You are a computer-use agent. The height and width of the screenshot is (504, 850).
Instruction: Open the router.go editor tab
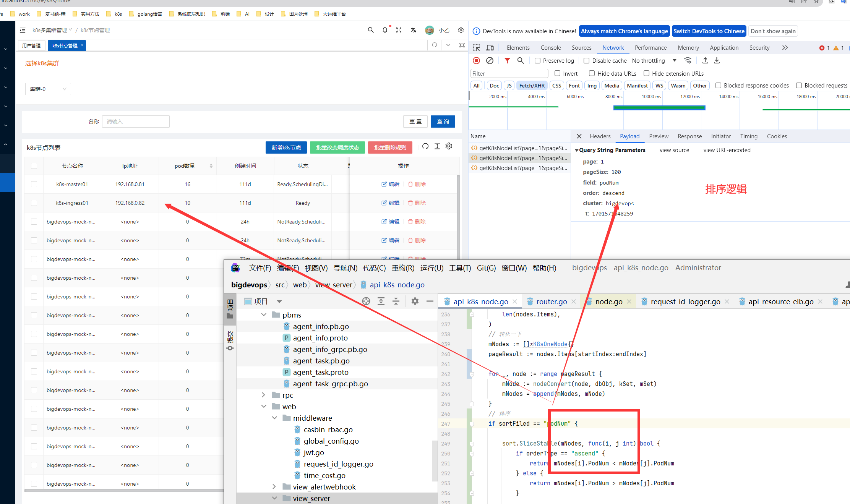[x=552, y=301]
